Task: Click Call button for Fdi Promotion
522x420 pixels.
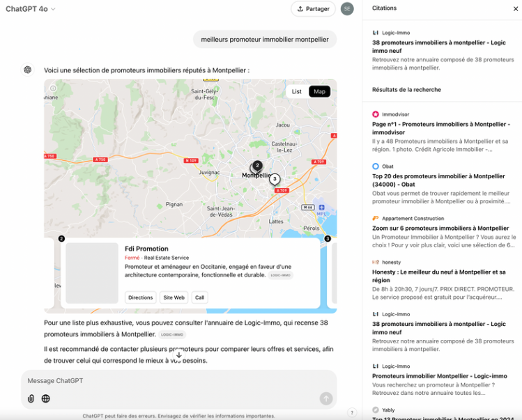Action: point(200,297)
